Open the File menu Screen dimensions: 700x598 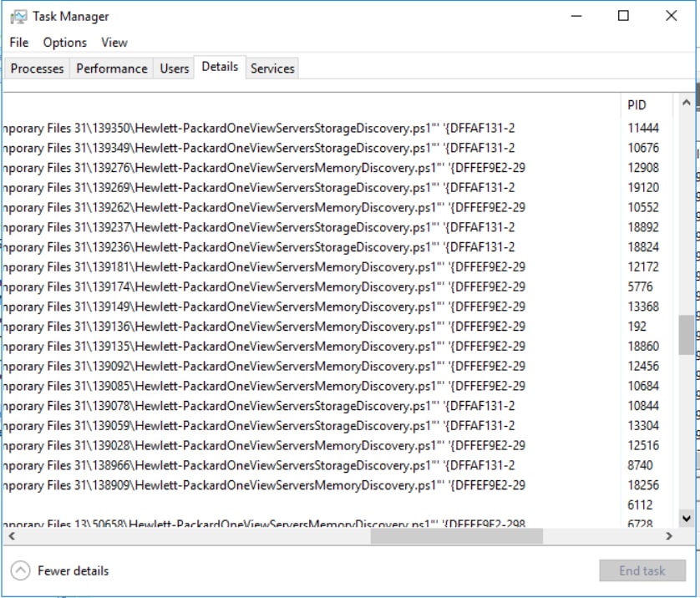[18, 43]
